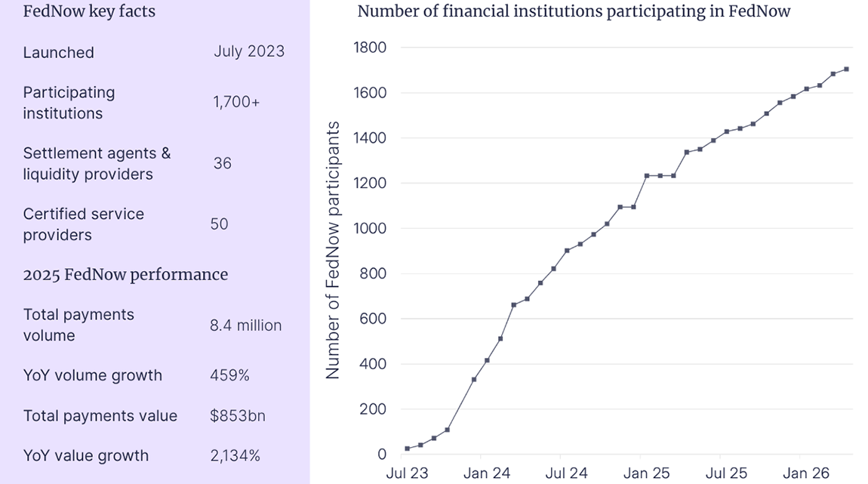Image resolution: width=868 pixels, height=484 pixels.
Task: Select the 'July 2023' launch value
Action: coord(249,51)
